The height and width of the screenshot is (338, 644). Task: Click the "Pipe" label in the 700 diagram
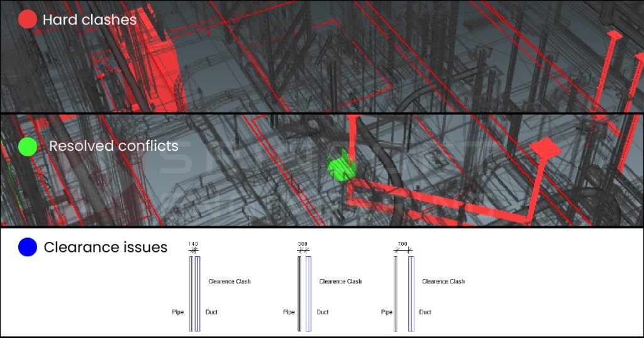(387, 312)
